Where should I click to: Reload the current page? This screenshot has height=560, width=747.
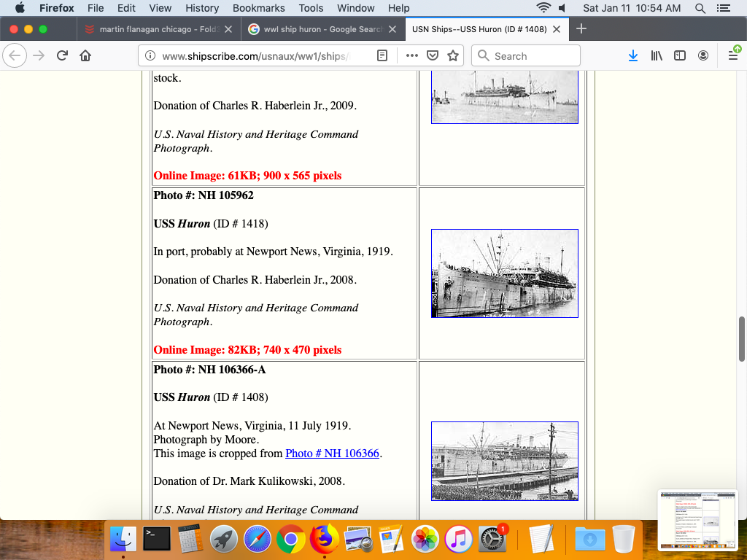[63, 56]
